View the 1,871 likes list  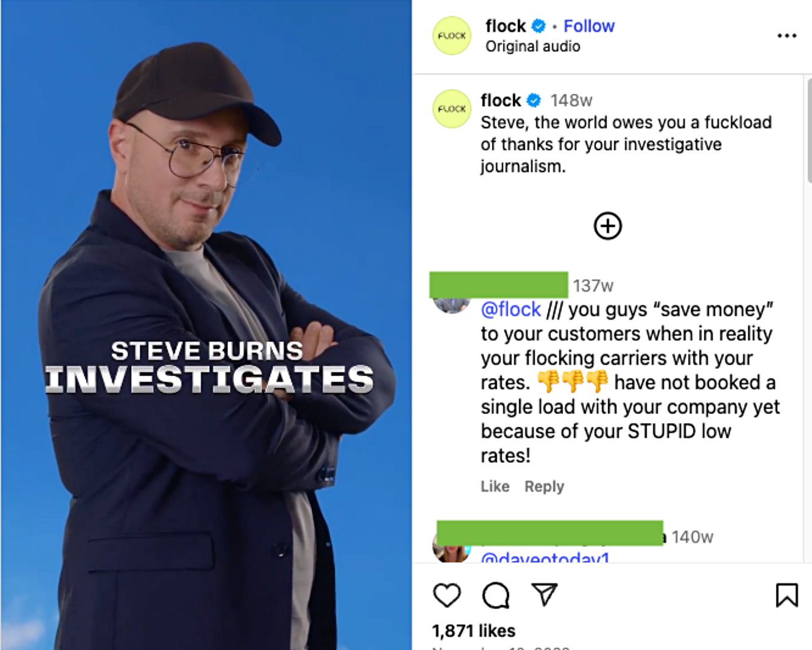tap(474, 631)
